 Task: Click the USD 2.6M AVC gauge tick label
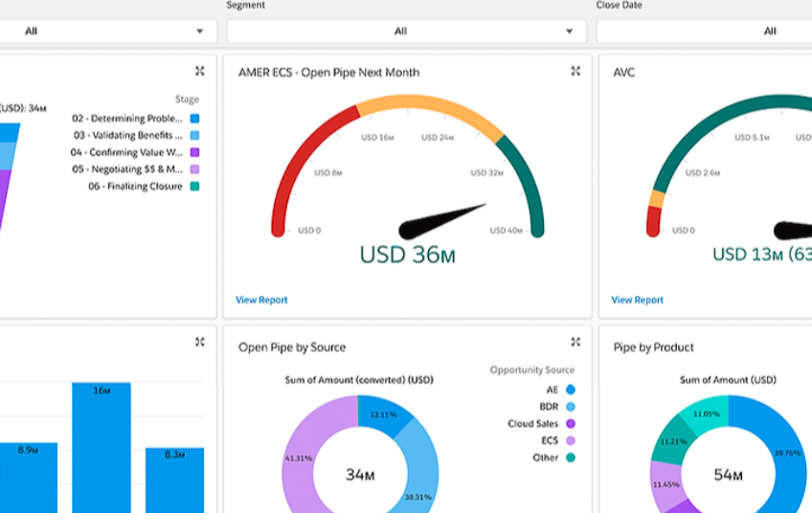tap(703, 172)
